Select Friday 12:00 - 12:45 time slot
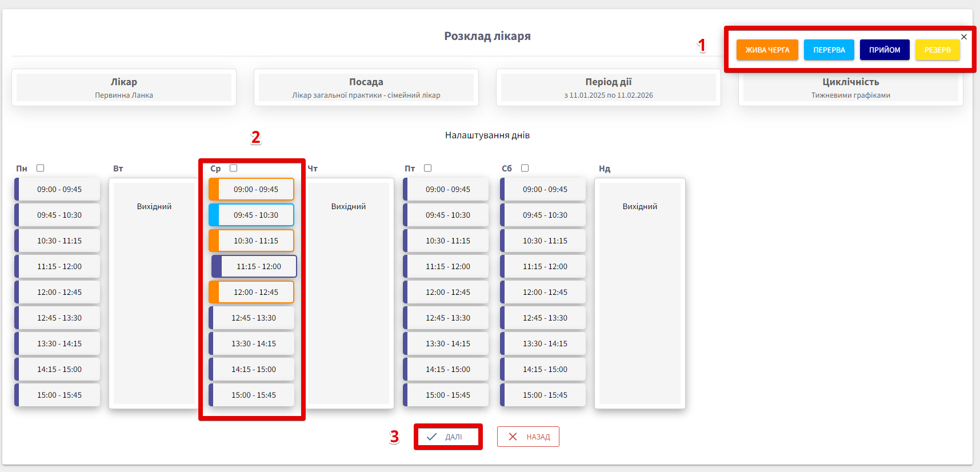Image resolution: width=980 pixels, height=472 pixels. [x=447, y=293]
